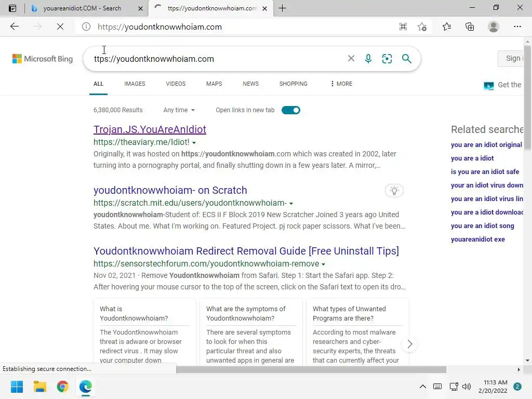Screen dimensions: 532x399
Task: Switch to SHOPPING results
Action: click(x=294, y=84)
